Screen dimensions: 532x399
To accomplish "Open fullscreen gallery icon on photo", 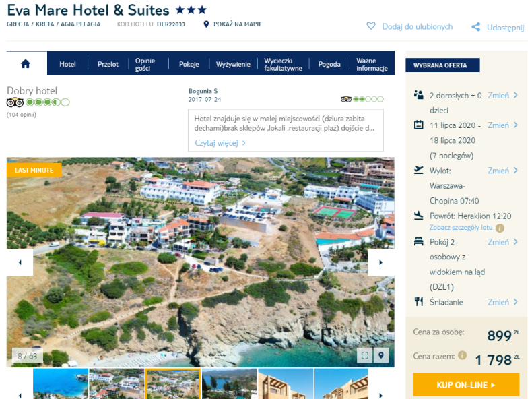I will 365,355.
